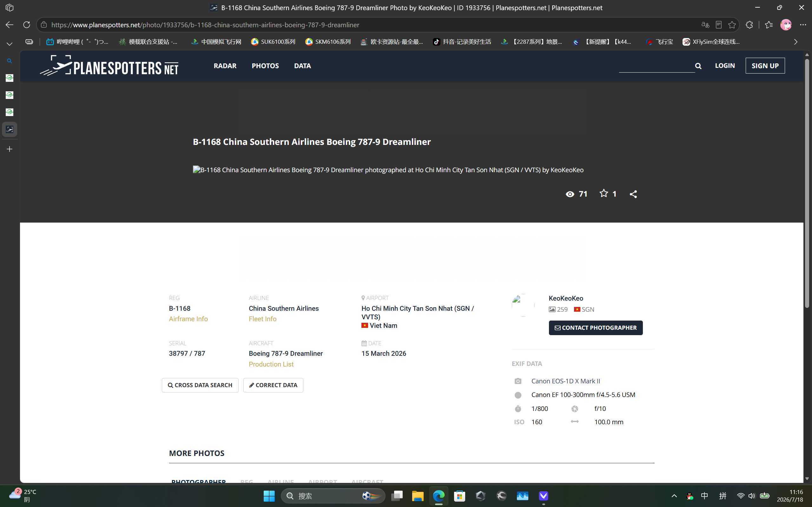Open the immersive reader icon
The height and width of the screenshot is (507, 812).
point(719,25)
